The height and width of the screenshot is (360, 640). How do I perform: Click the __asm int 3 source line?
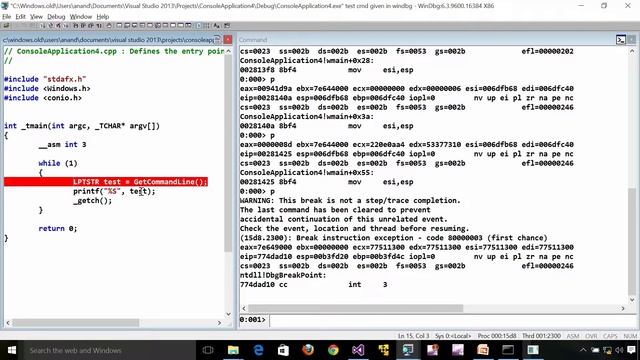click(x=62, y=144)
